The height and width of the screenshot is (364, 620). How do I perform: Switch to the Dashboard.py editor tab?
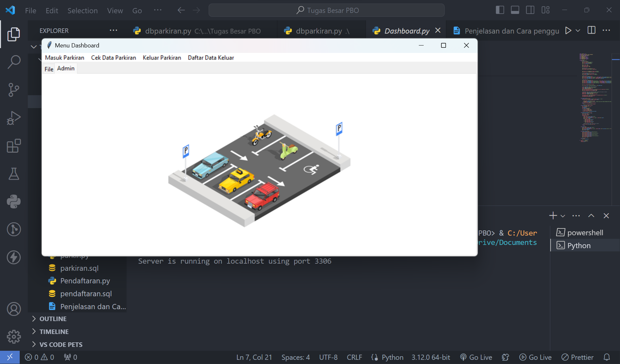pyautogui.click(x=407, y=31)
